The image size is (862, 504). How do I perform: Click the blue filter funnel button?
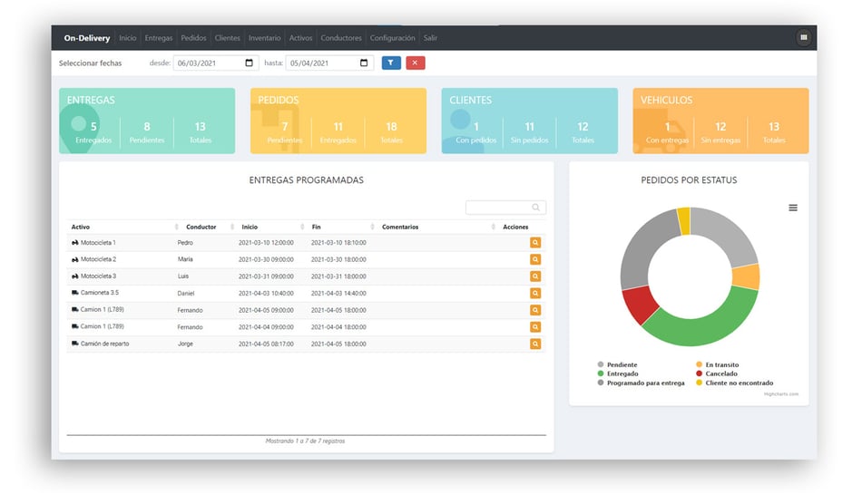point(391,63)
